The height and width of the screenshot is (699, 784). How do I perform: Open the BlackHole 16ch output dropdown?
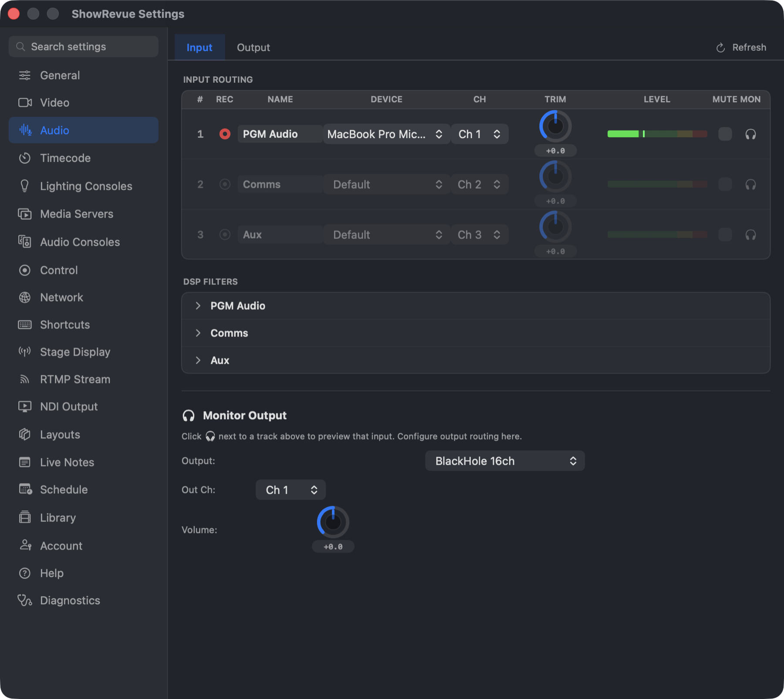(505, 461)
